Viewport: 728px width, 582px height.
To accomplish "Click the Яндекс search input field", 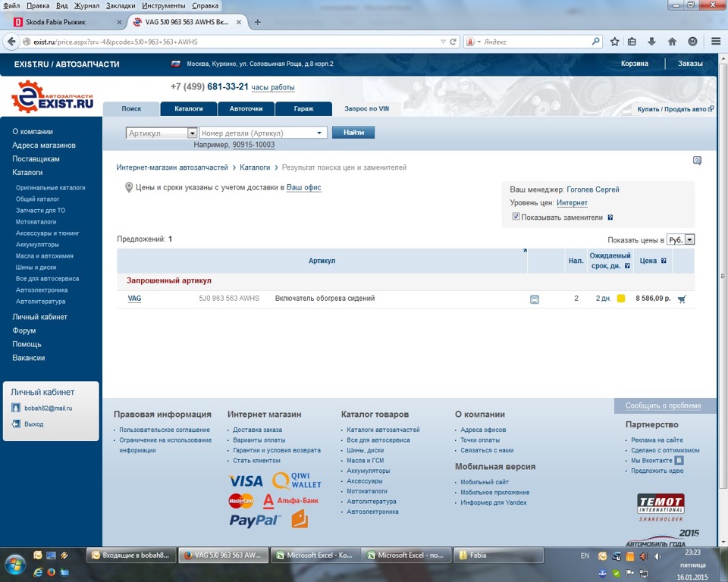I will [x=536, y=42].
